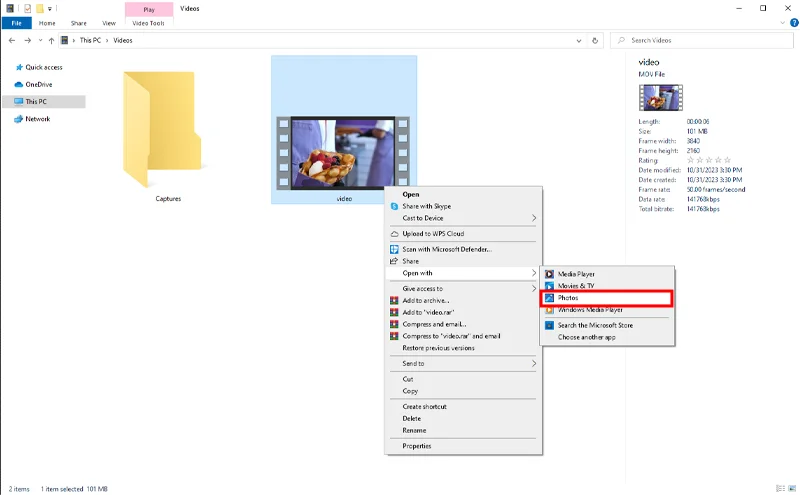
Task: Set rating using the third star
Action: click(709, 160)
